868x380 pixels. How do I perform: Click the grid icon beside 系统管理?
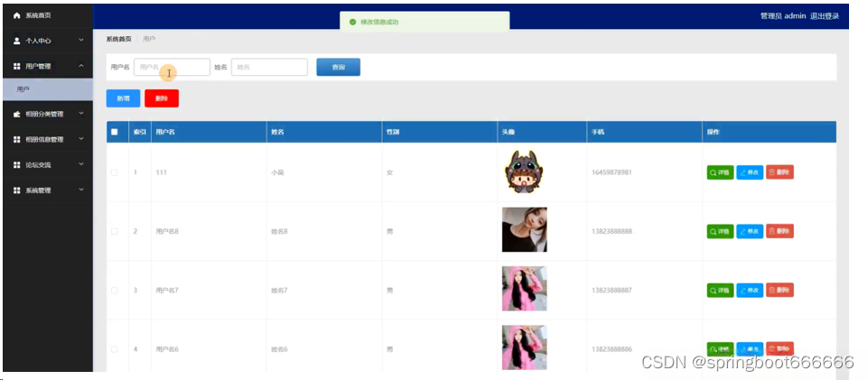(x=16, y=190)
